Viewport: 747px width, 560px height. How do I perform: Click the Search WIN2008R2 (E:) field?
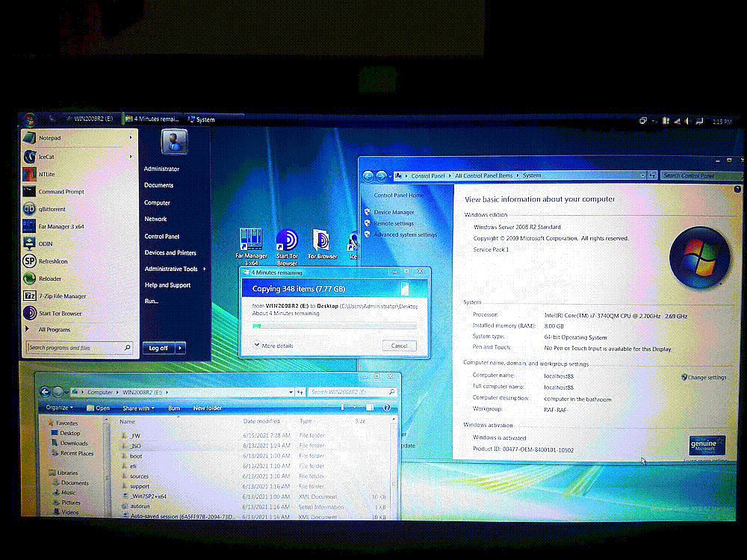tap(352, 392)
